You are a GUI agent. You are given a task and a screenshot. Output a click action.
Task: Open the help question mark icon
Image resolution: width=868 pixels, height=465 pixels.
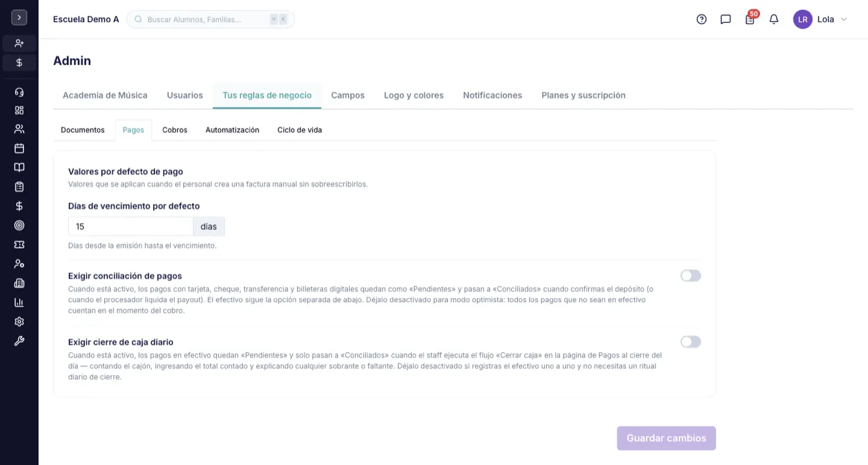[701, 19]
